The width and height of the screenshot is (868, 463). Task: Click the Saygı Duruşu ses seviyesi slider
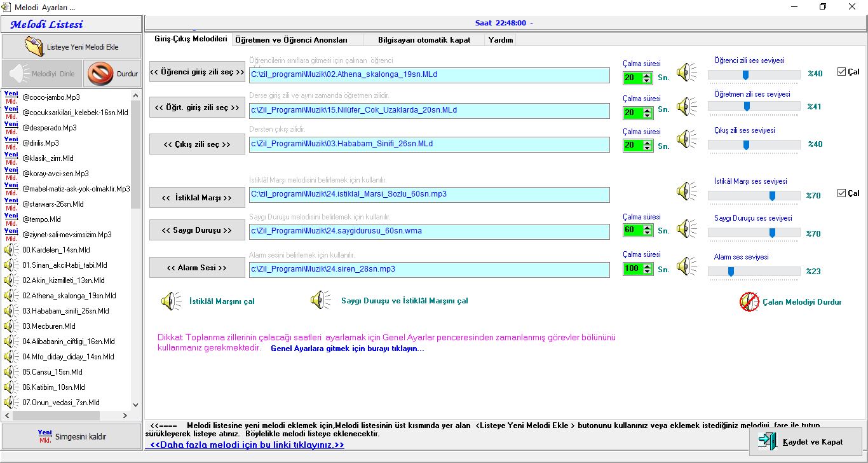[754, 233]
